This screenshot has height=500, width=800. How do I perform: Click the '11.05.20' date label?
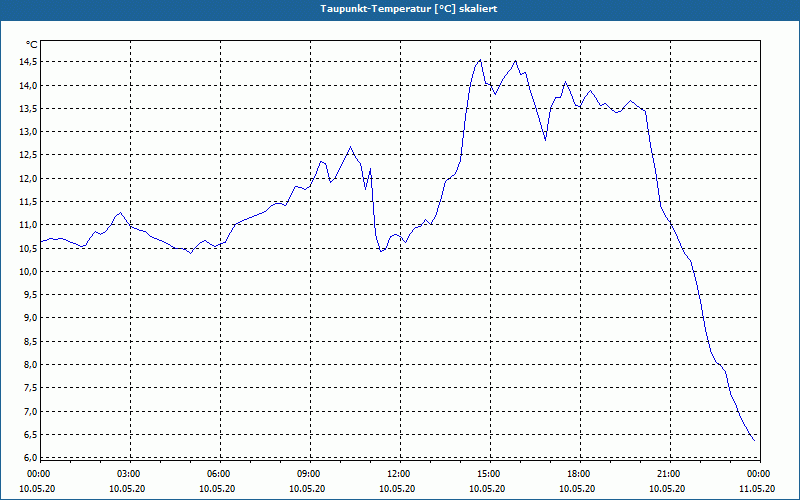(758, 489)
